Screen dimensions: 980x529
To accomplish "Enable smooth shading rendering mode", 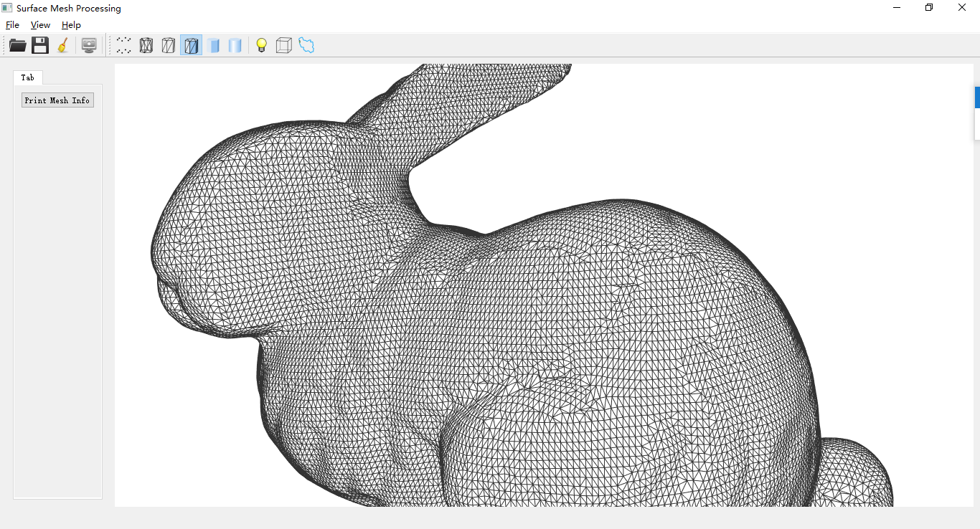I will tap(235, 44).
